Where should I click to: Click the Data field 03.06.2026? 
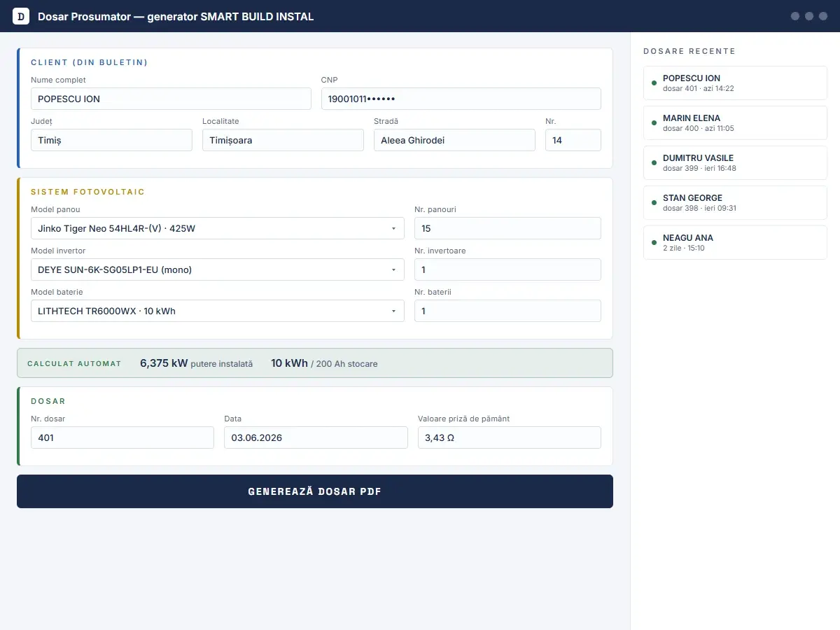(316, 437)
